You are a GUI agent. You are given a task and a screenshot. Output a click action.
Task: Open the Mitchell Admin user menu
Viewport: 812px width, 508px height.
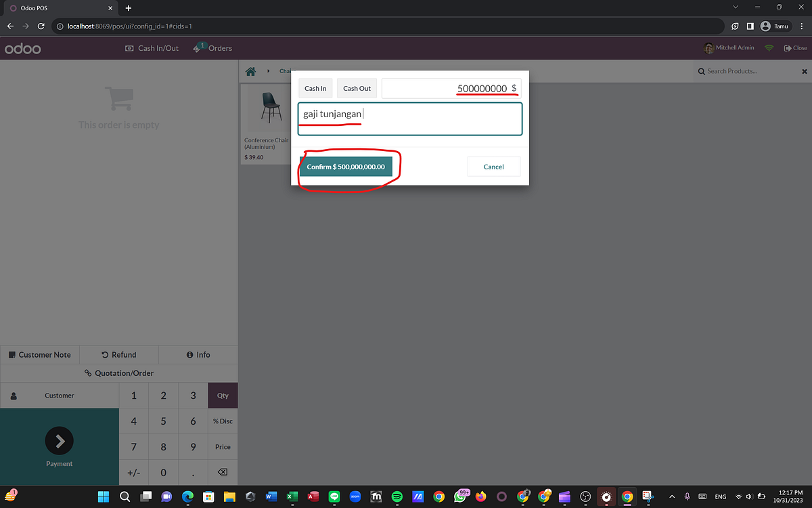[729, 48]
